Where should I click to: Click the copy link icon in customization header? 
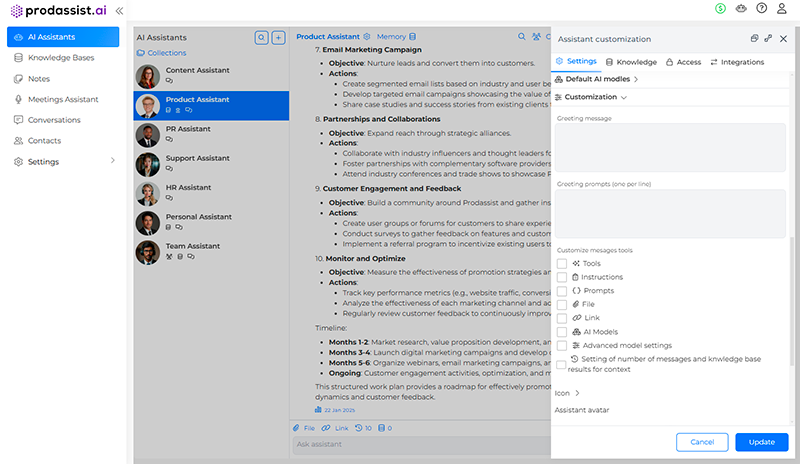pos(768,38)
